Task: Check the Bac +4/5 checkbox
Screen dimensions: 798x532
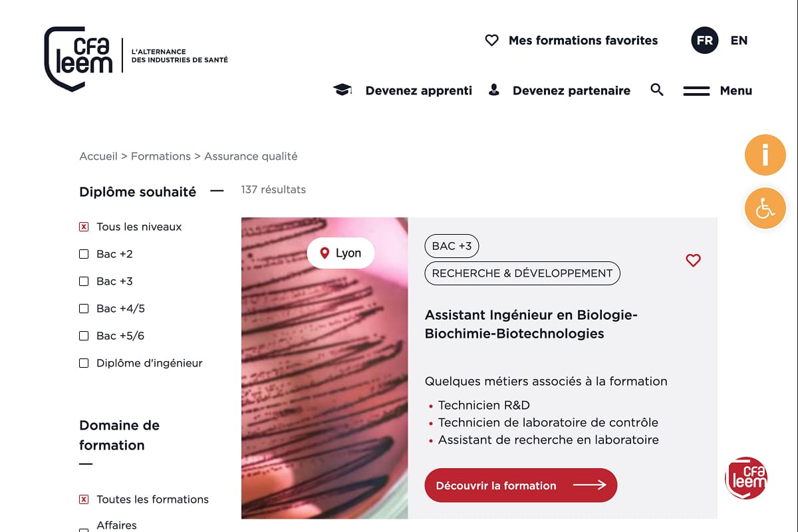Action: pyautogui.click(x=84, y=309)
